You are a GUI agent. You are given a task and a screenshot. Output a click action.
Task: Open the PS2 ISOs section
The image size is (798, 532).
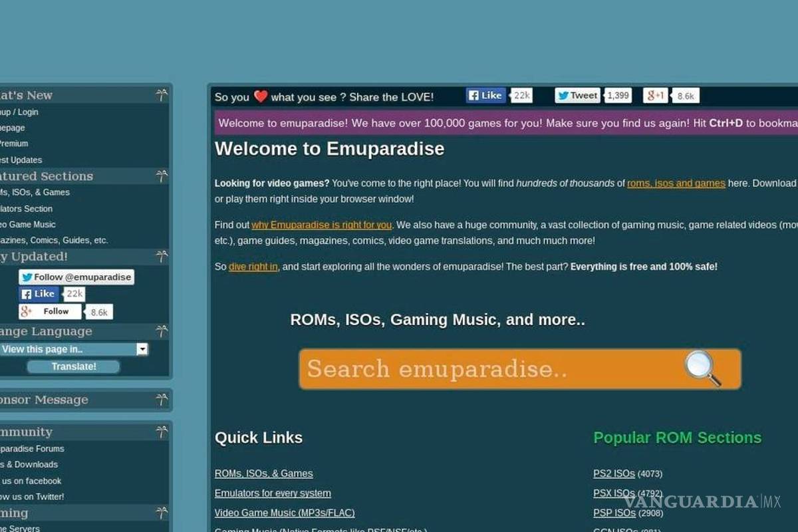pyautogui.click(x=614, y=473)
